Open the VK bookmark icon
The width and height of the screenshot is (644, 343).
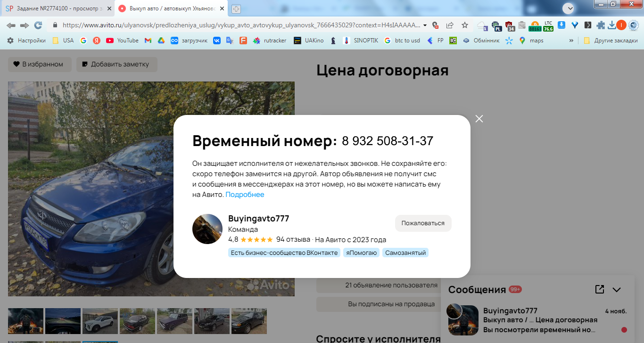[217, 41]
